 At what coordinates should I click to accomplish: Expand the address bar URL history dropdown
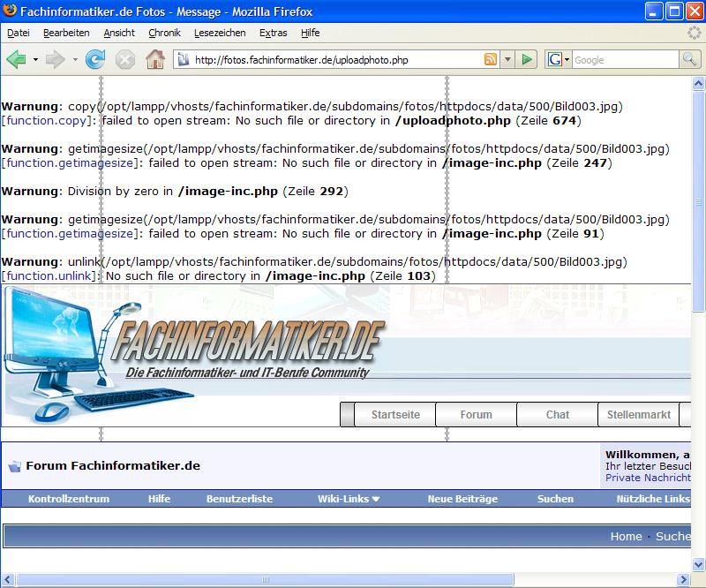(507, 59)
